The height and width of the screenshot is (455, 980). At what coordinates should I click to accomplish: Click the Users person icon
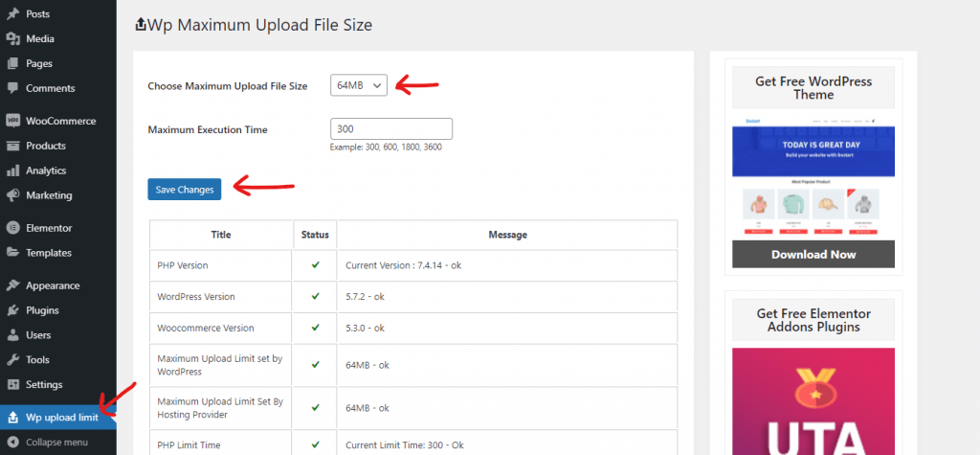(12, 335)
